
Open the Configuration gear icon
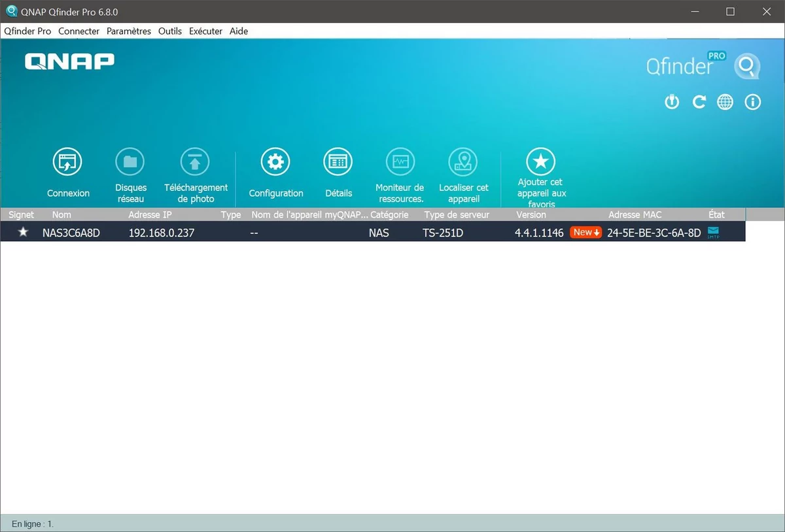click(275, 162)
